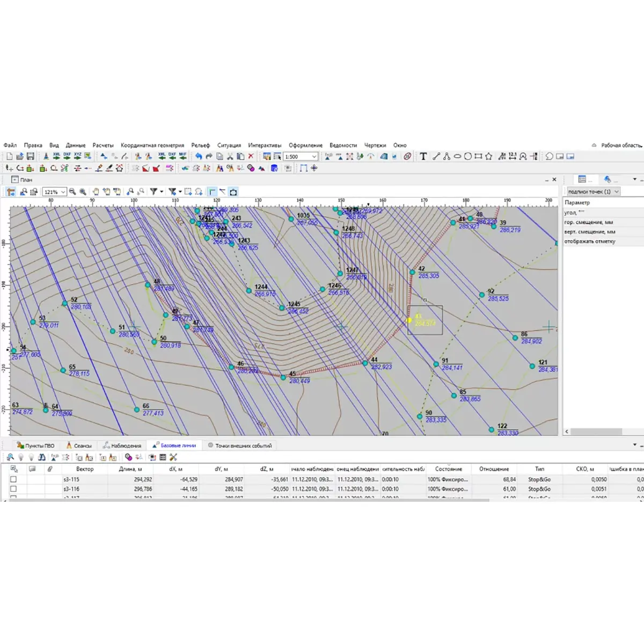
Task: Expand the 'подписи точек (1)' dropdown
Action: pyautogui.click(x=617, y=192)
